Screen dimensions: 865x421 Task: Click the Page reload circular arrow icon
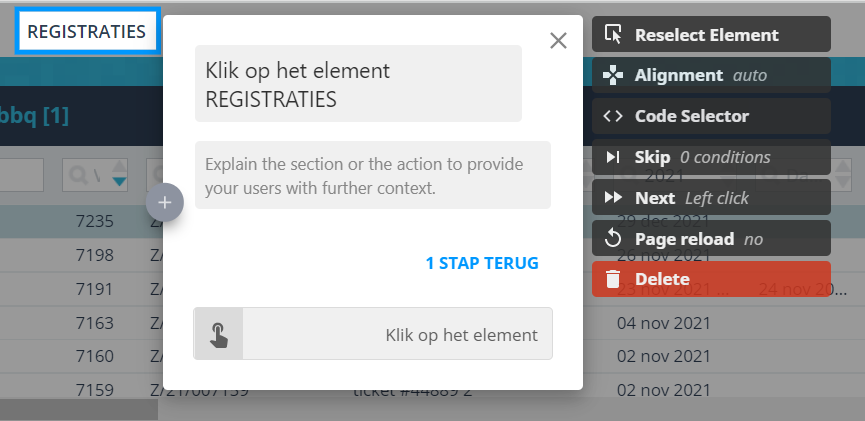coord(613,239)
